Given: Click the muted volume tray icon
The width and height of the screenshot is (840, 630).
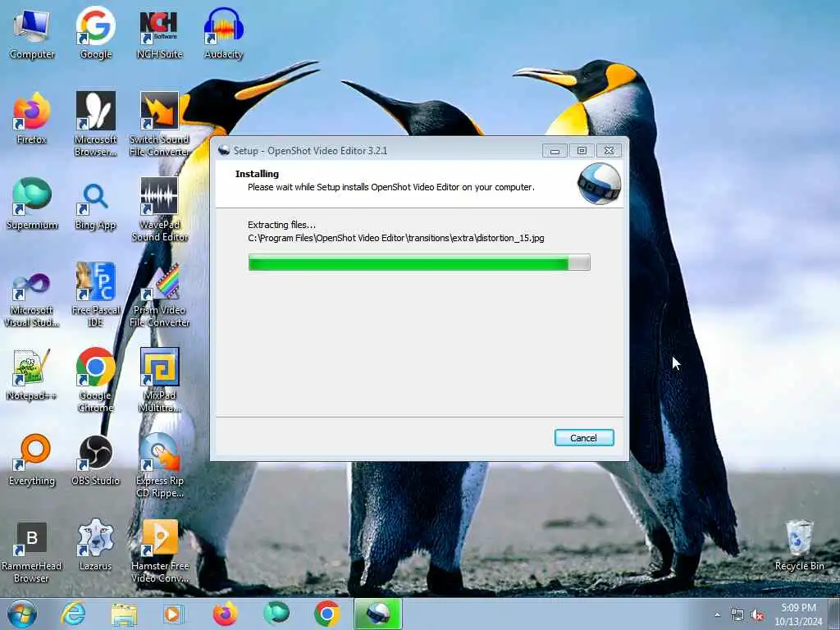Looking at the screenshot, I should pos(757,615).
